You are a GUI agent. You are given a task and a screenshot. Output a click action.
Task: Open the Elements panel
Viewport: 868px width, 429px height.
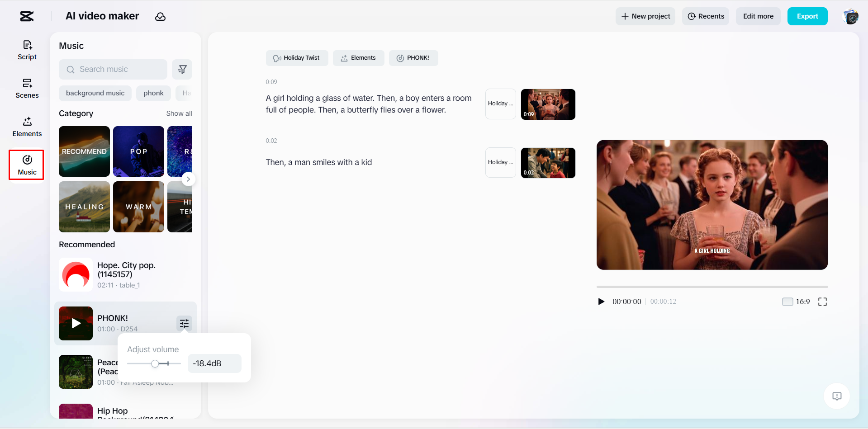[x=27, y=127]
